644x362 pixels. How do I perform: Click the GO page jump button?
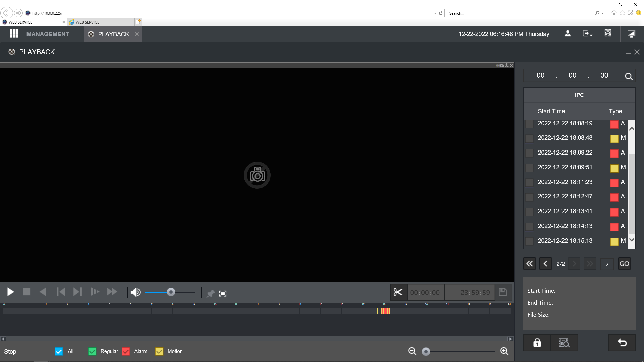click(x=624, y=264)
